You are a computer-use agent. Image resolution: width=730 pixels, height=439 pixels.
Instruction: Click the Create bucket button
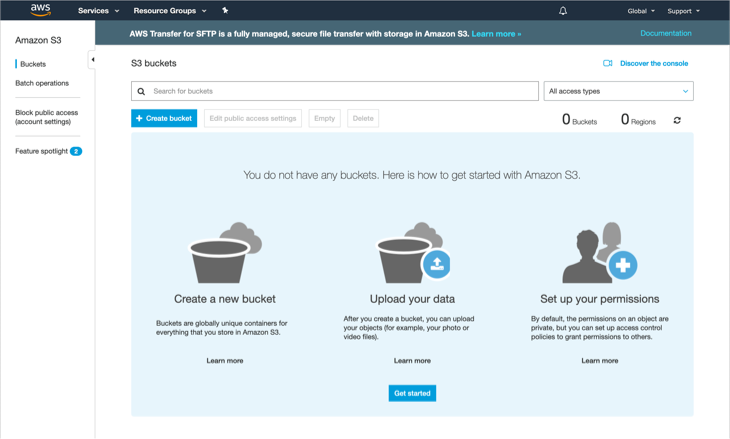click(x=164, y=118)
